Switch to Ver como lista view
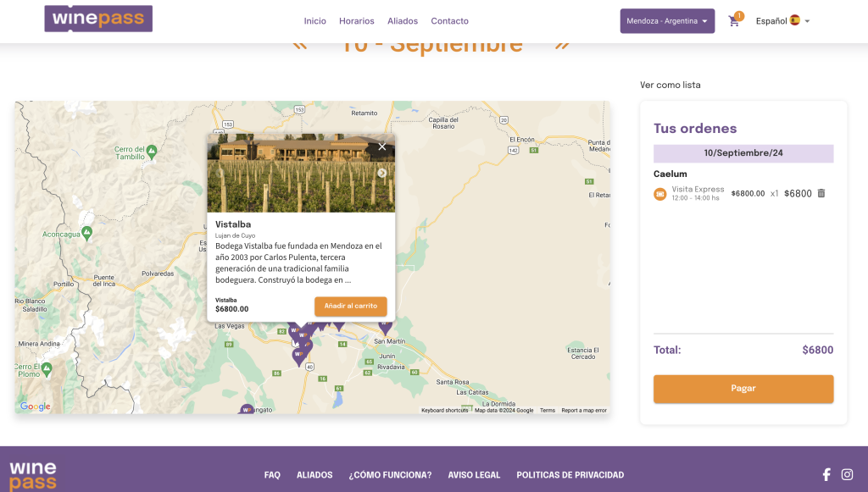868x492 pixels. click(670, 85)
